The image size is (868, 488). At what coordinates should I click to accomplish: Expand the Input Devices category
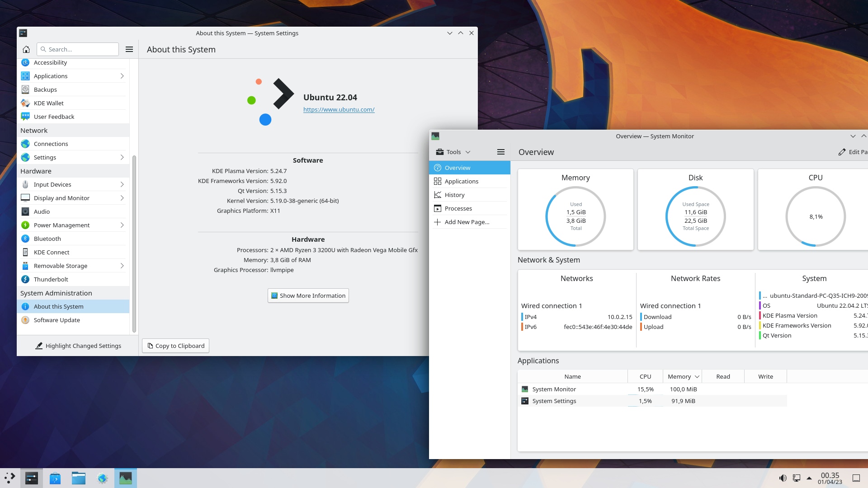122,184
